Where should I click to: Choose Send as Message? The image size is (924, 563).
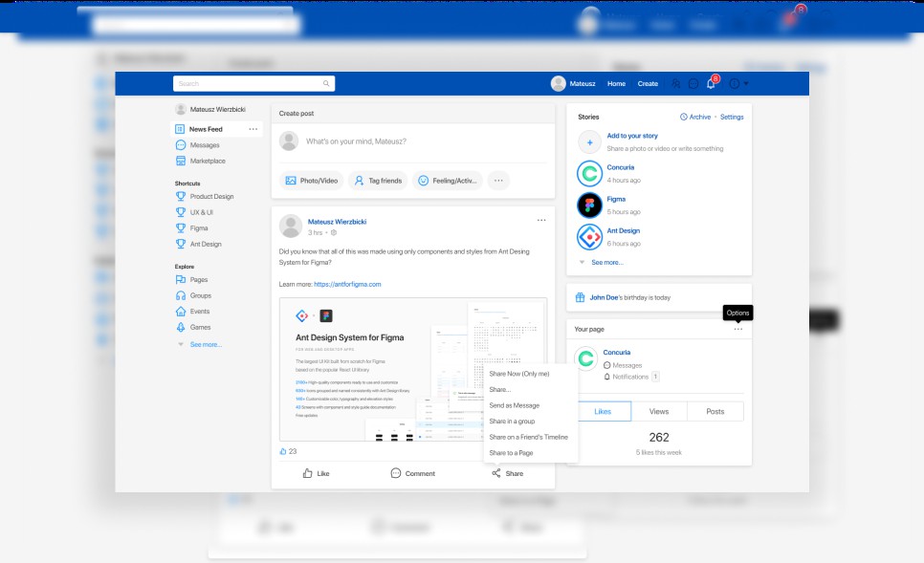pos(514,405)
